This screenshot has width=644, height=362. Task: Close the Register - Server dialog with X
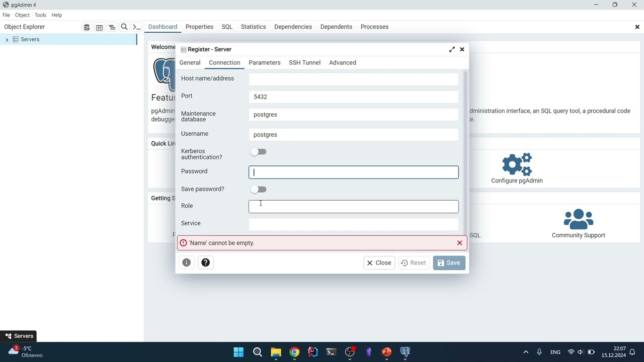click(x=462, y=49)
